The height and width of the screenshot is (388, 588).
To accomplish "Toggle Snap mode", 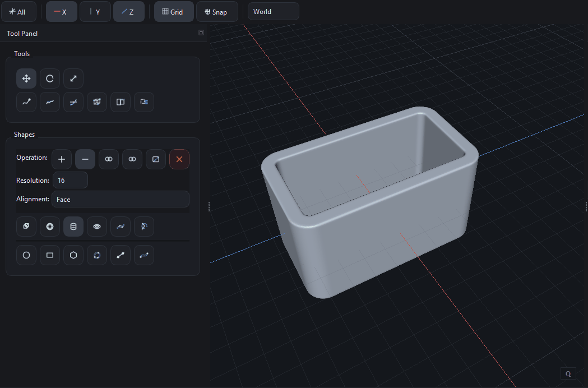I will click(x=217, y=12).
